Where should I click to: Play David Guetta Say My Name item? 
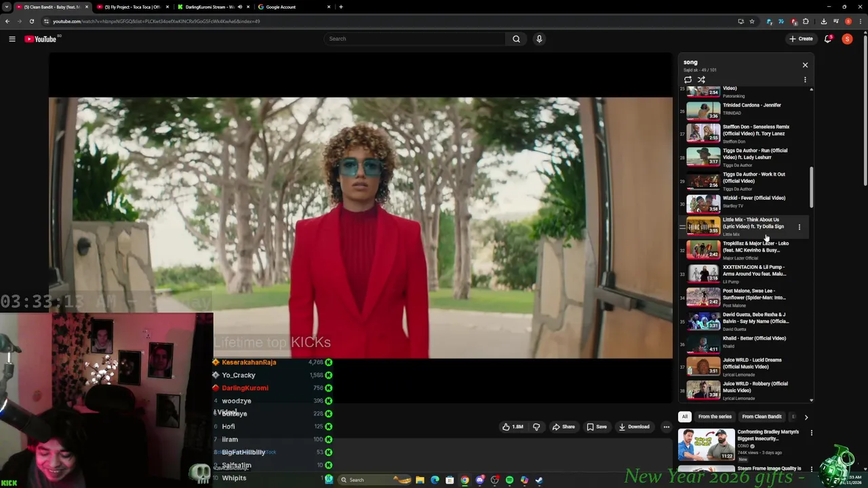point(745,321)
